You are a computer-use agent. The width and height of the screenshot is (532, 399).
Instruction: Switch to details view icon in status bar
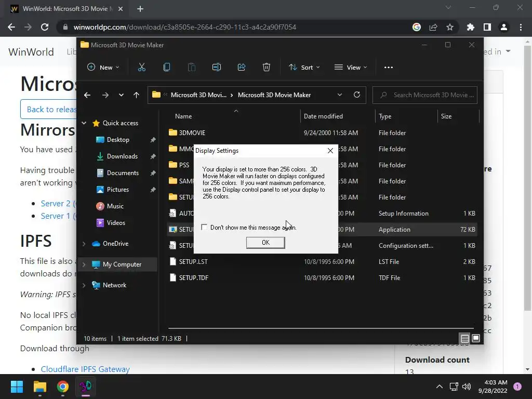tap(464, 338)
